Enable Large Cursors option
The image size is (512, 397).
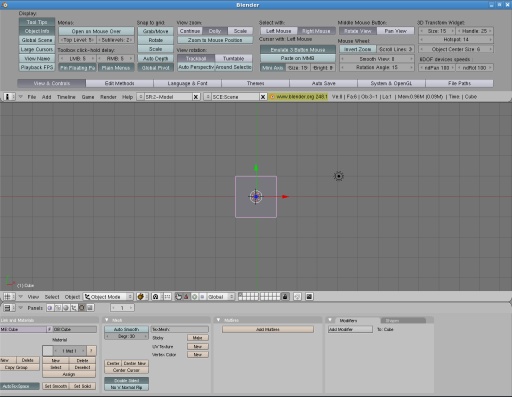37,49
